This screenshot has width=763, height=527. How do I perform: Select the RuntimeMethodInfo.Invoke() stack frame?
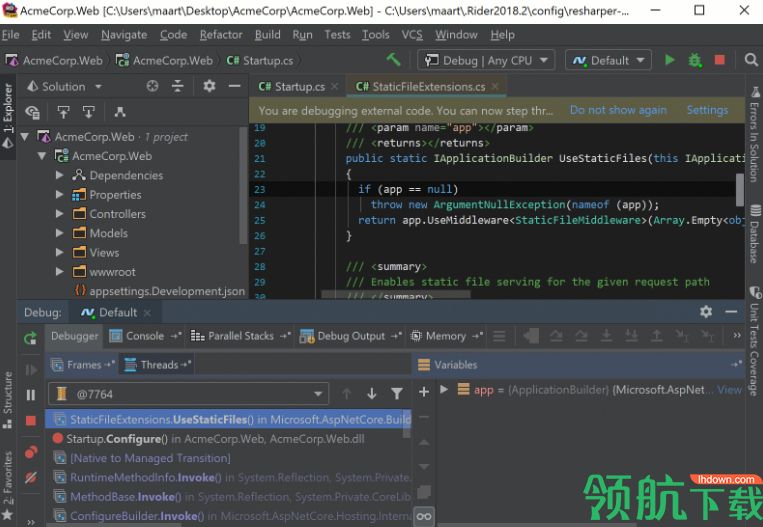click(x=230, y=477)
